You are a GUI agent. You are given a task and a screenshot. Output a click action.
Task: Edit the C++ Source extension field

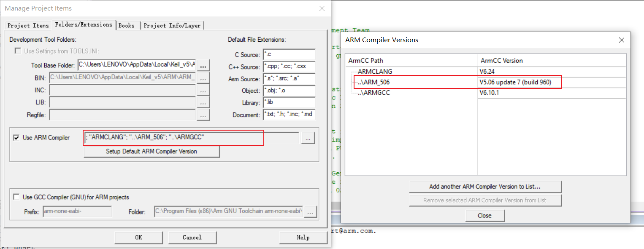coord(289,67)
